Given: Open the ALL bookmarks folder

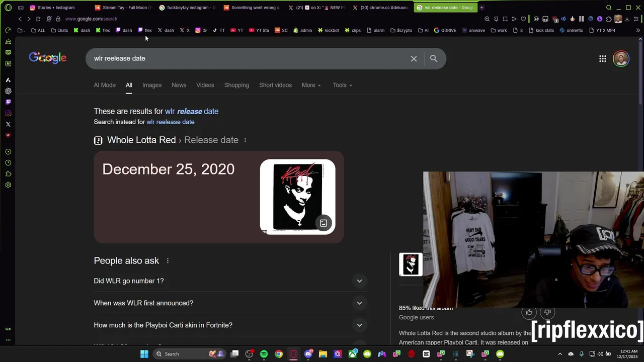Looking at the screenshot, I should point(38,30).
